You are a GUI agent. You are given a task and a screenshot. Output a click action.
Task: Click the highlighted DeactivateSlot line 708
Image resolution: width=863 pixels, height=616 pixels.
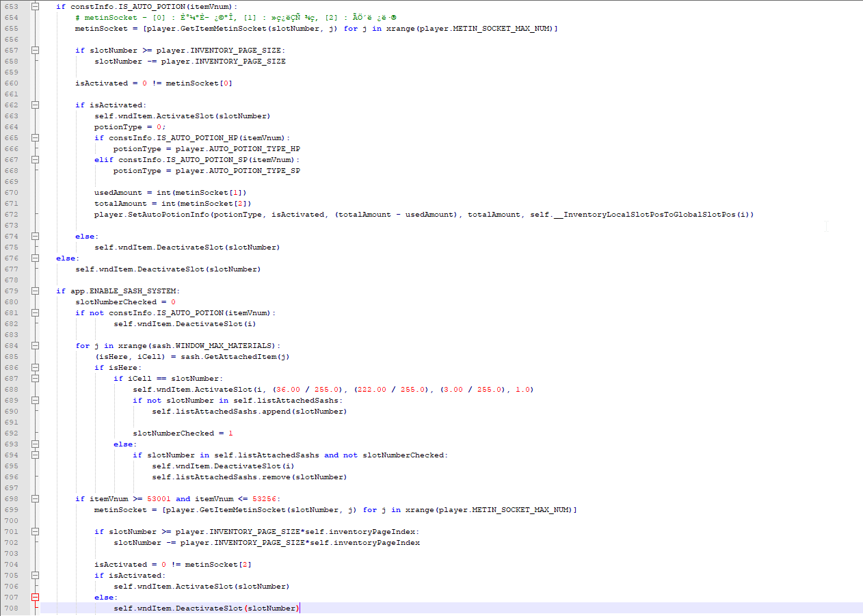point(207,608)
